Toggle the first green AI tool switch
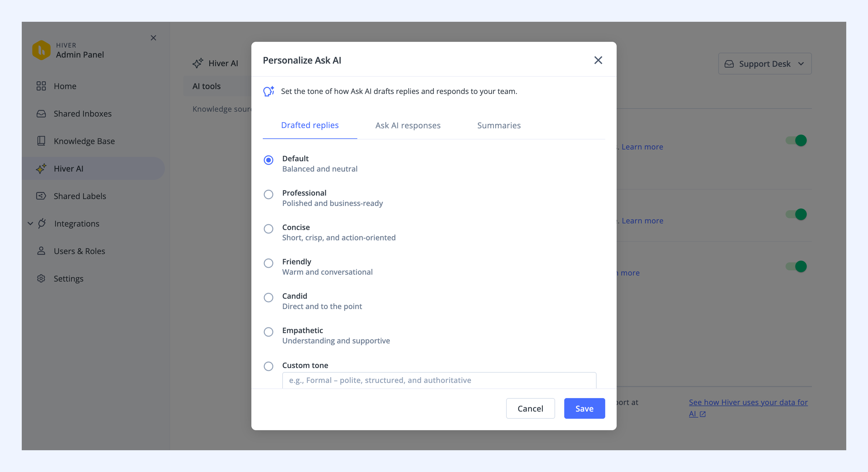Image resolution: width=868 pixels, height=472 pixels. tap(796, 140)
